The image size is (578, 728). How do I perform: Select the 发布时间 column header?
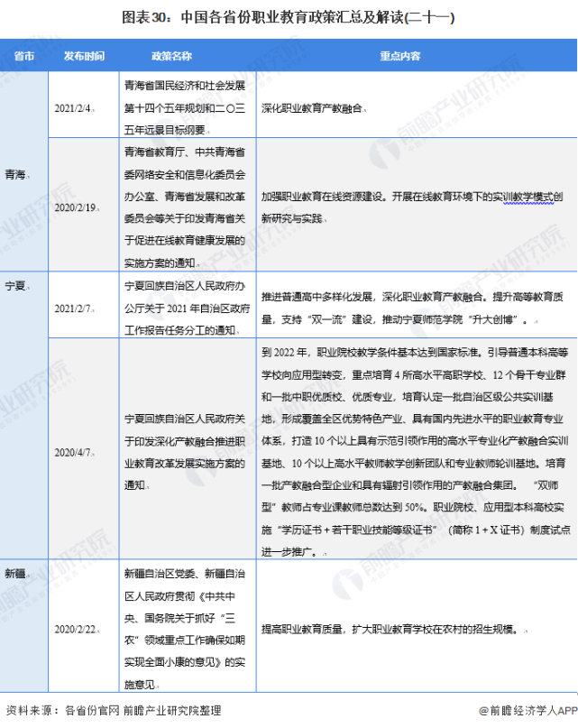[84, 56]
